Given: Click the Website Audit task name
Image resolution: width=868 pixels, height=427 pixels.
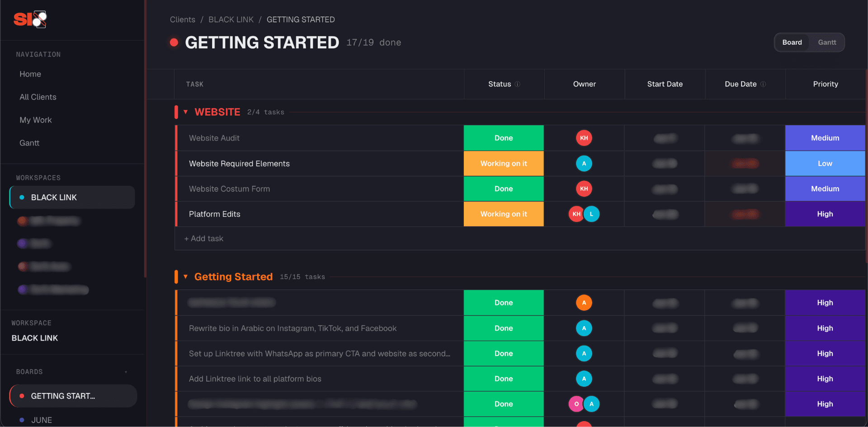Looking at the screenshot, I should pos(214,138).
